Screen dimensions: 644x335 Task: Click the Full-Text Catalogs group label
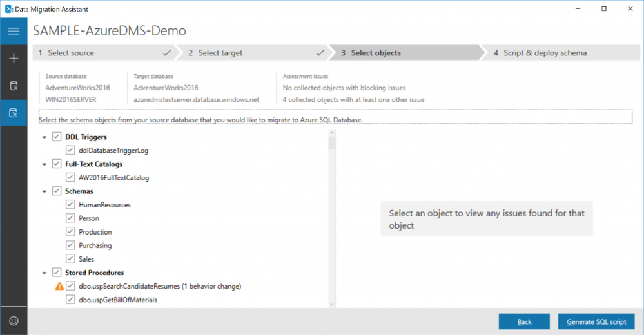click(x=93, y=164)
